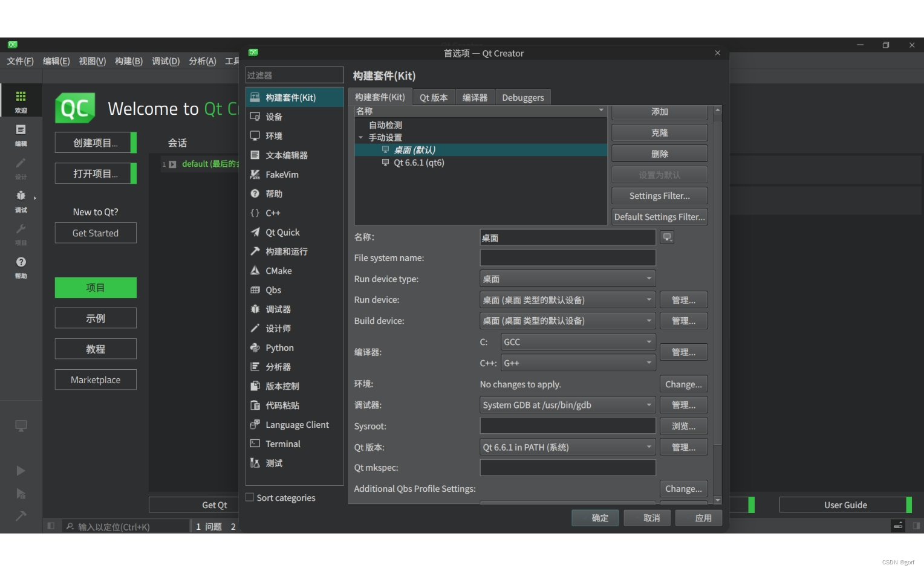Click the 过滤器 filter input field
924x571 pixels.
coord(294,75)
